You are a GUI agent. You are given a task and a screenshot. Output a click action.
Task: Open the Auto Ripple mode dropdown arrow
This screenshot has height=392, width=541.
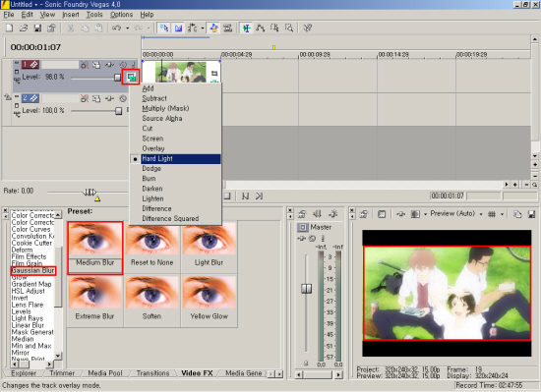tap(203, 28)
